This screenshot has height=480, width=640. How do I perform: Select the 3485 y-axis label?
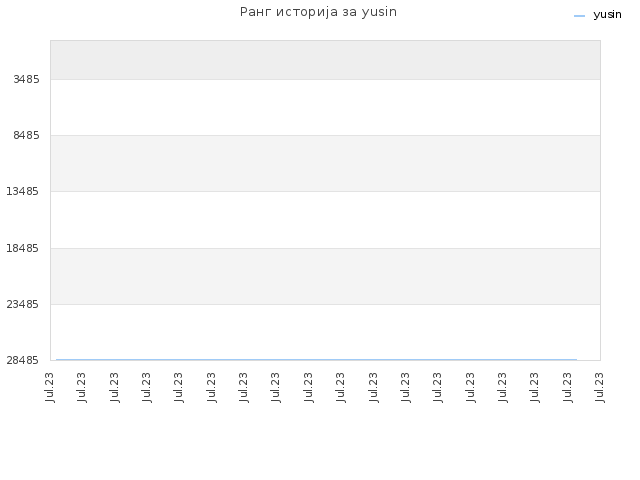[27, 79]
